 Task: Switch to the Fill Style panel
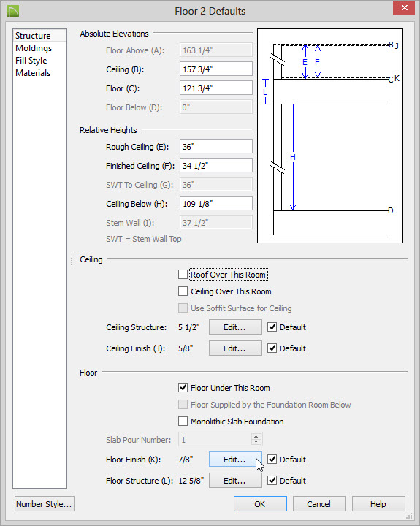pos(31,61)
